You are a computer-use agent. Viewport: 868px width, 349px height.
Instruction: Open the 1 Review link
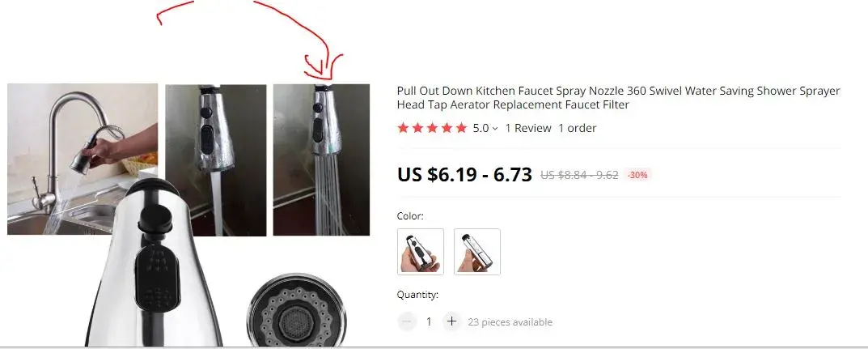pos(528,128)
